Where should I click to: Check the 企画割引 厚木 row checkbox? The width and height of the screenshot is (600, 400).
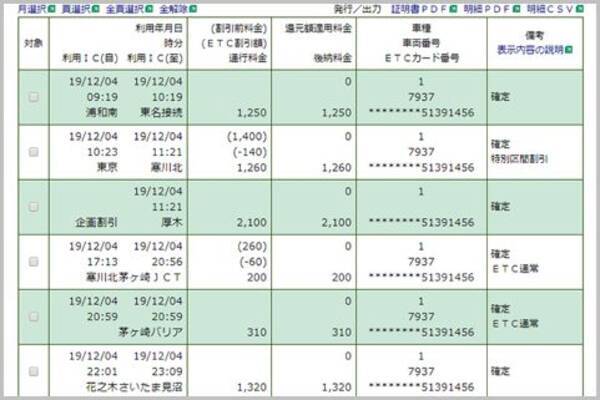(x=34, y=207)
